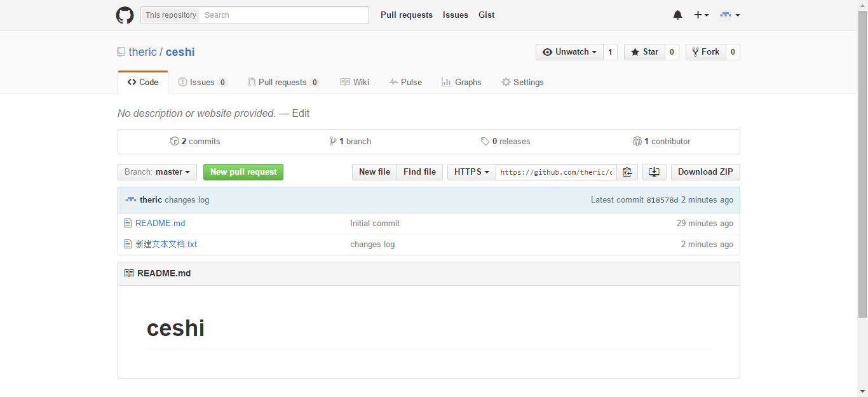
Task: View the 0 releases page
Action: click(505, 142)
